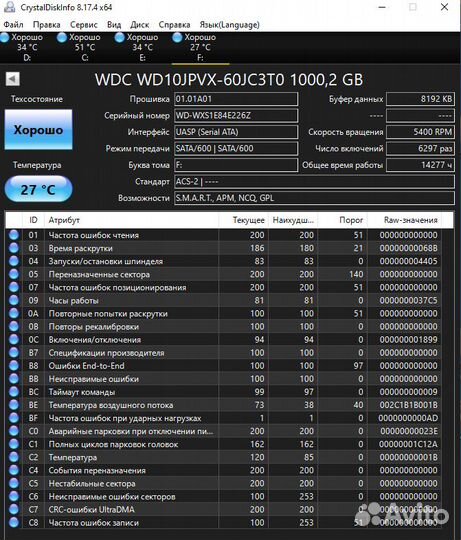Viewport: 461px width, 540px height.
Task: Select the Переназначенные сектора row text
Action: tap(99, 274)
